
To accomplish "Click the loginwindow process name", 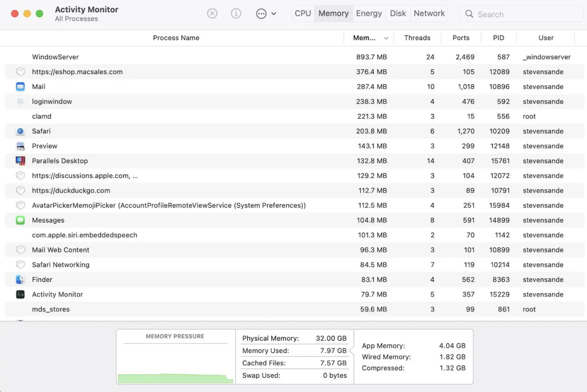I will point(52,101).
